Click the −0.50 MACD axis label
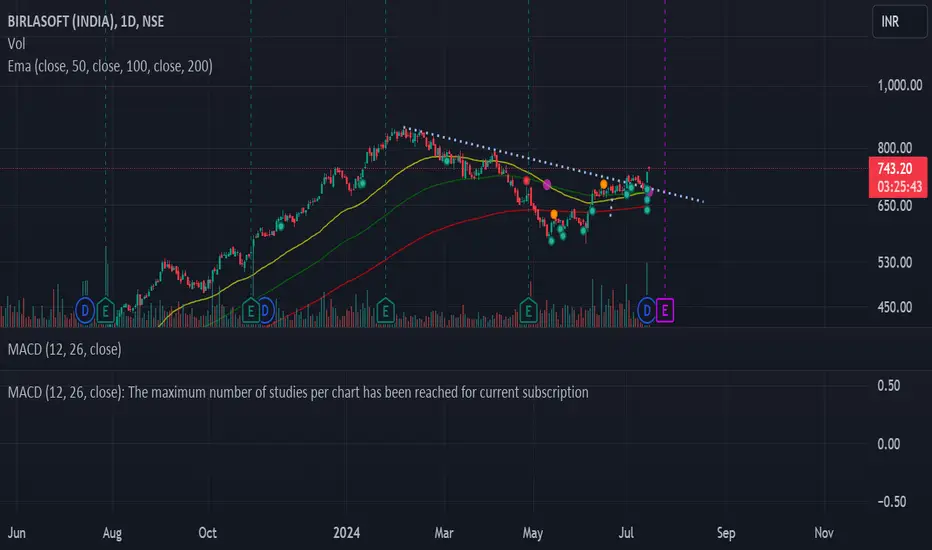Viewport: 932px width, 550px height. (x=892, y=501)
